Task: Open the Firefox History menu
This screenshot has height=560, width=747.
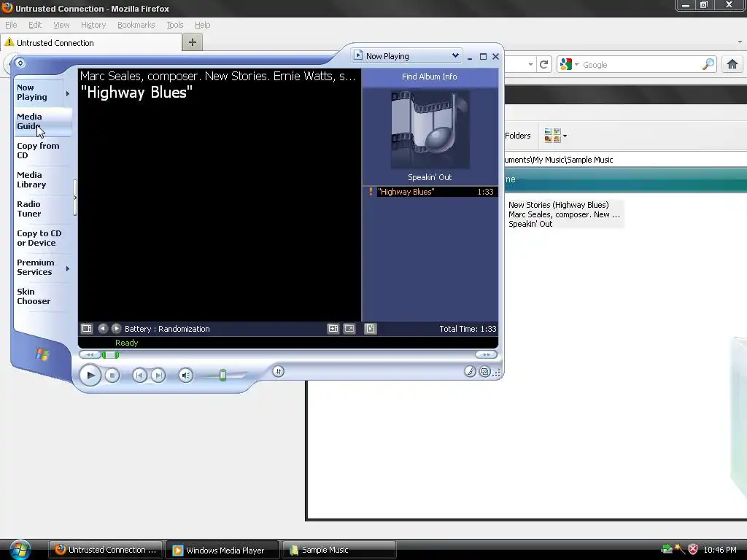Action: click(x=93, y=25)
